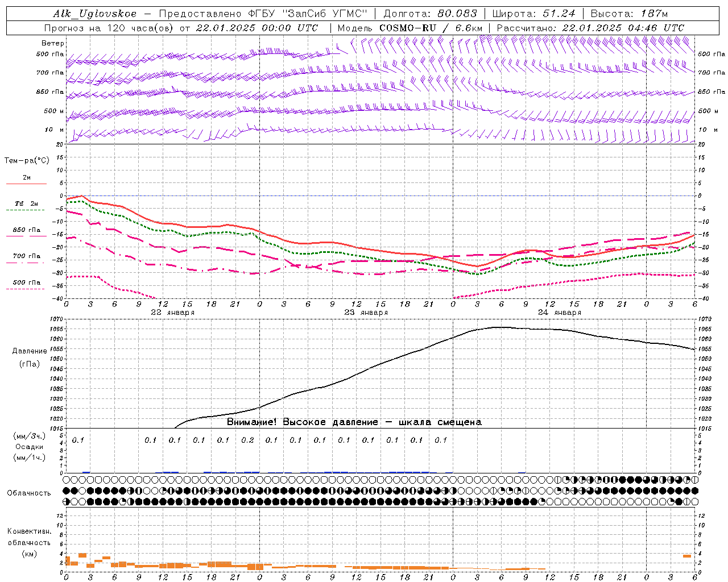Click the (мм/3ч.) precipitation unit label
This screenshot has width=728, height=582.
[x=30, y=436]
